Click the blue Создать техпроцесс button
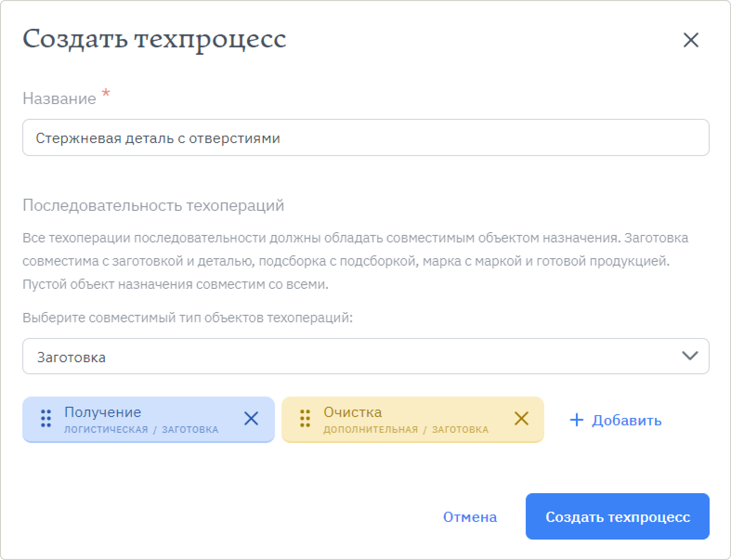 point(618,516)
